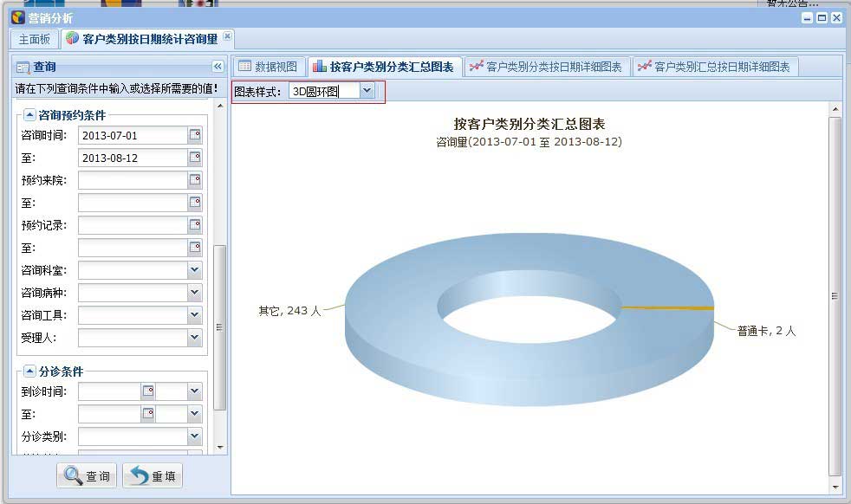Click scroll-down arrow of query panel scrollbar

point(220,448)
